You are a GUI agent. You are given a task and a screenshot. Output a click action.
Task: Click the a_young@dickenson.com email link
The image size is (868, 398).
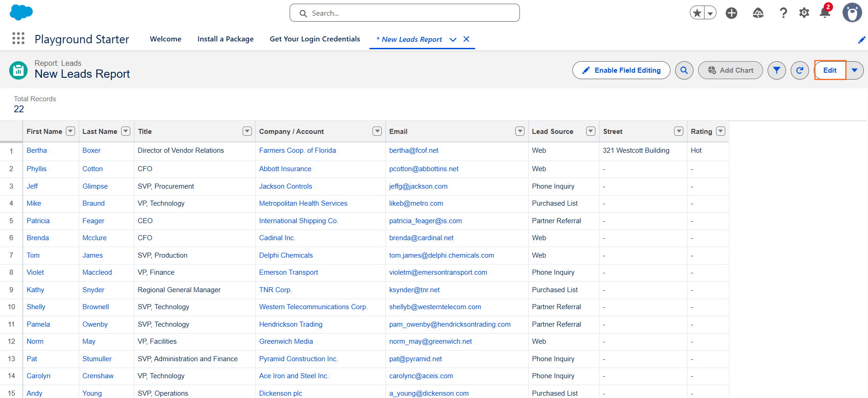click(x=429, y=393)
